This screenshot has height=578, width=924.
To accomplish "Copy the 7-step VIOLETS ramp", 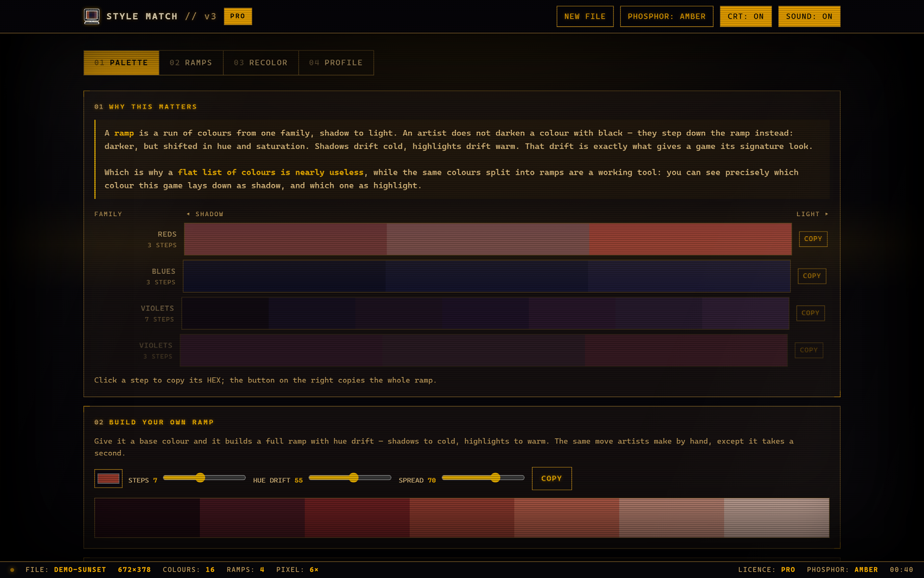I will (810, 313).
